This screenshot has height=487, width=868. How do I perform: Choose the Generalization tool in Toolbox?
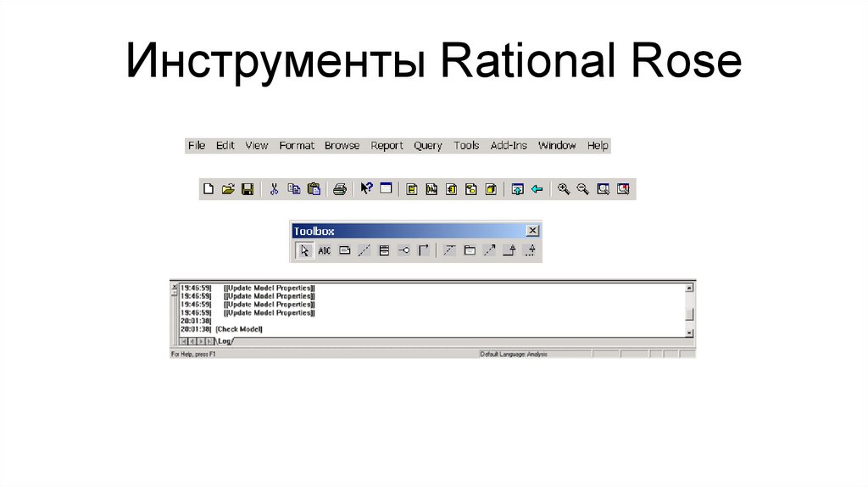(509, 250)
